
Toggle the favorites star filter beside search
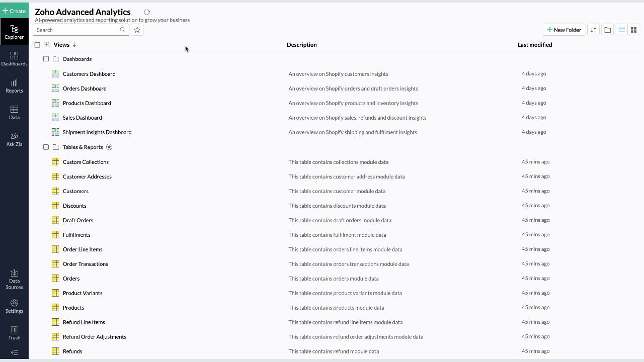click(137, 30)
